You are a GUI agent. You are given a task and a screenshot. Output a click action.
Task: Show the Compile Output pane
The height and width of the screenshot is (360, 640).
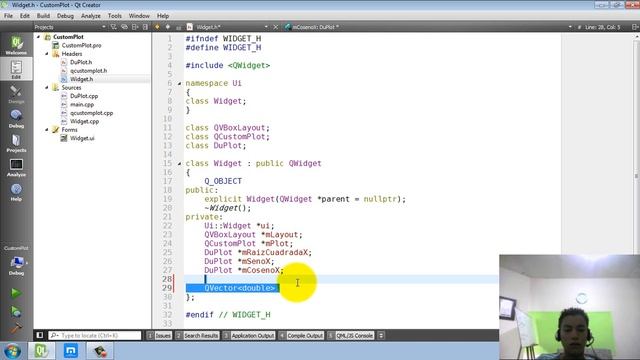(301, 336)
